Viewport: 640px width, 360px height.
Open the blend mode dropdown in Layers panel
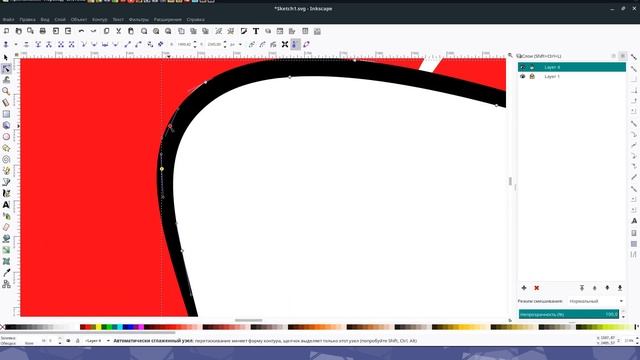tap(596, 301)
